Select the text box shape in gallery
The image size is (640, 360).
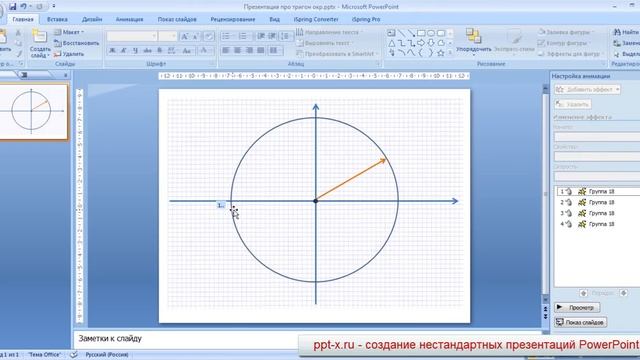(x=391, y=33)
